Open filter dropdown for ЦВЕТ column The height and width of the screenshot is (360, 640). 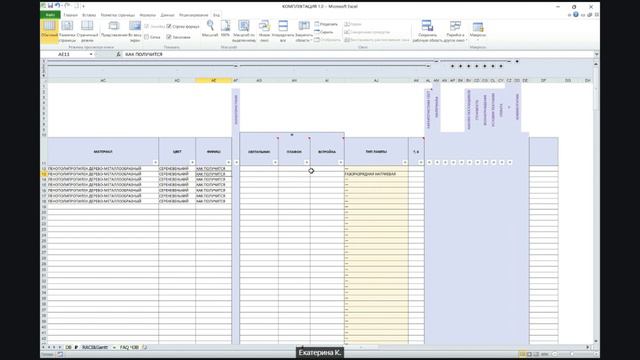tap(192, 162)
